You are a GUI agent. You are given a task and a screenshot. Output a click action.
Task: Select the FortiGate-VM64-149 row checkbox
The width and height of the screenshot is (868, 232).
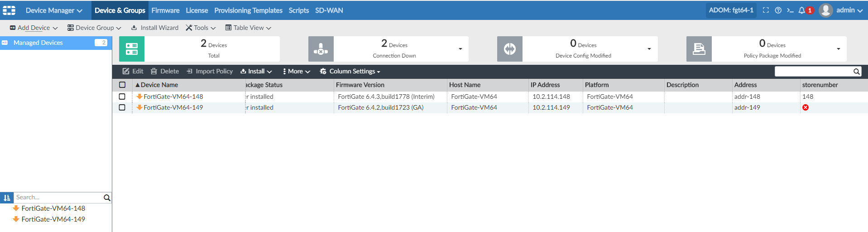pyautogui.click(x=122, y=107)
